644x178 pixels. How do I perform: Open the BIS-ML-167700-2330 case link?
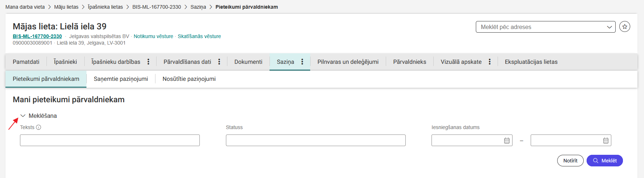pos(37,36)
